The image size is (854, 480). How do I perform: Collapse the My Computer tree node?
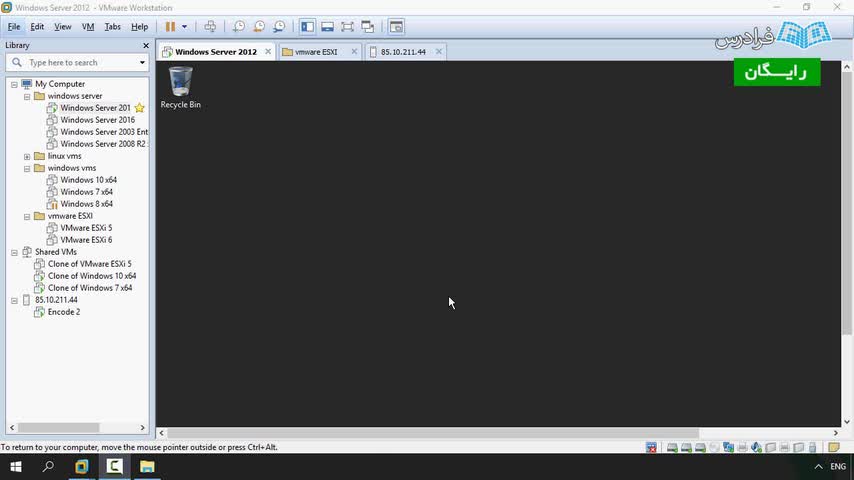tap(14, 84)
